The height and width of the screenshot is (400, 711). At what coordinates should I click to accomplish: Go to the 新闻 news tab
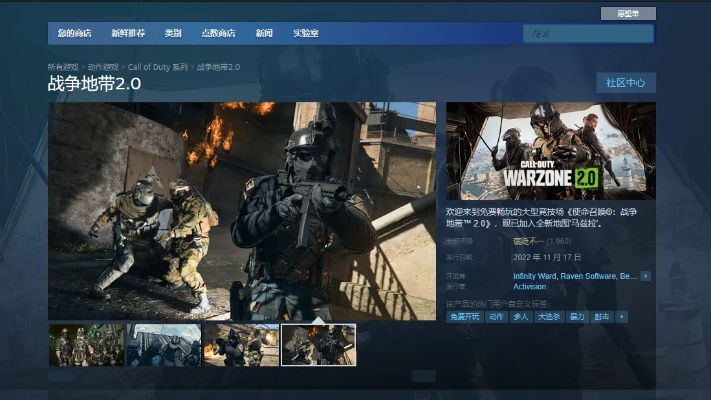(263, 33)
